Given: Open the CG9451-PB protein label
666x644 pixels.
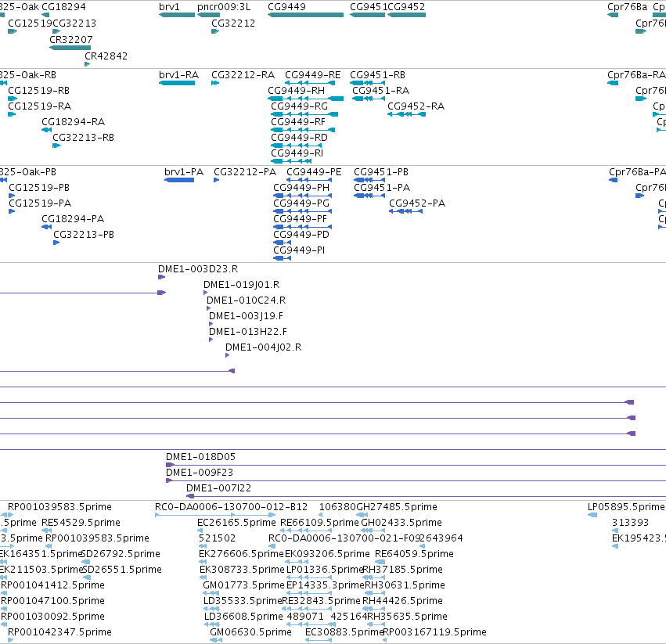Looking at the screenshot, I should coord(381,172).
